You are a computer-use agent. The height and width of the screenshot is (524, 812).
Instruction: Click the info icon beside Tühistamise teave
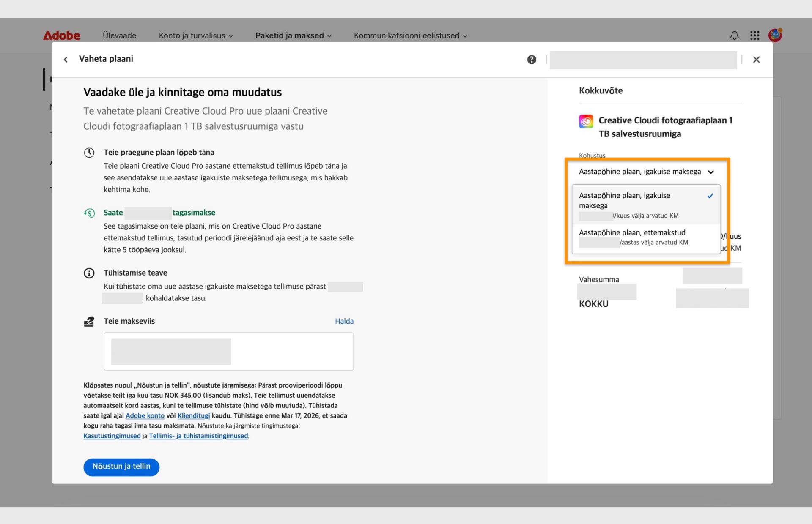(89, 273)
